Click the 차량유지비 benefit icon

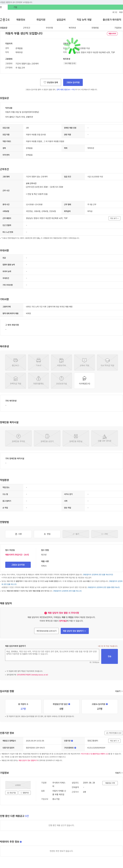tap(61, 363)
